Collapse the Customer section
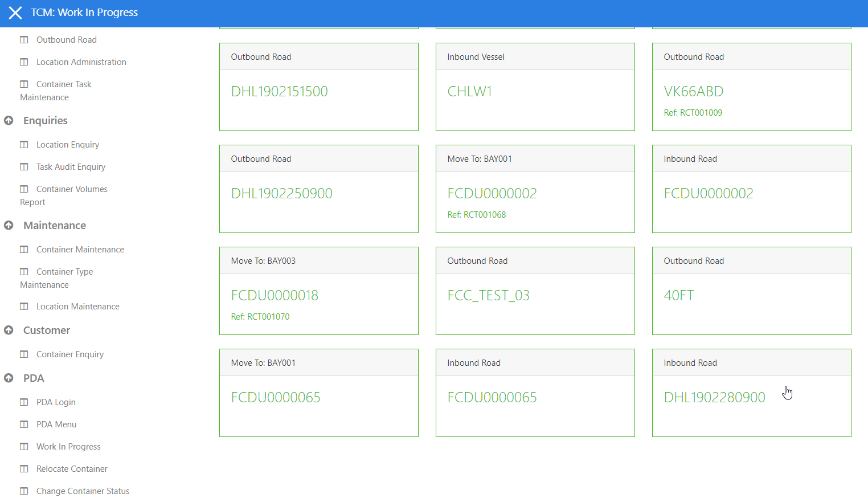The image size is (868, 502). point(9,330)
